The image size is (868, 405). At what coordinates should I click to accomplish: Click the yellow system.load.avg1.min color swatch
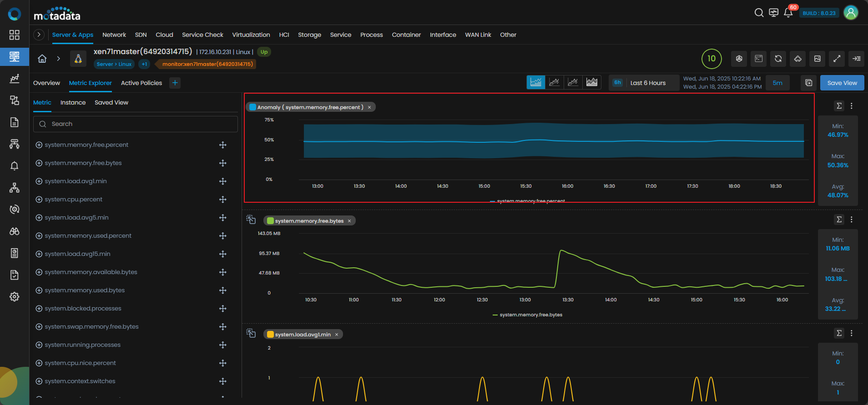[x=270, y=335]
